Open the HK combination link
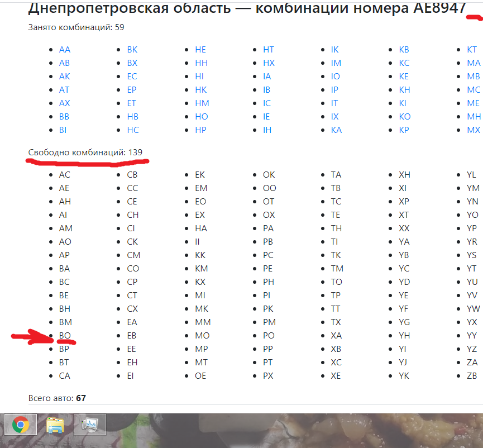 click(x=201, y=90)
